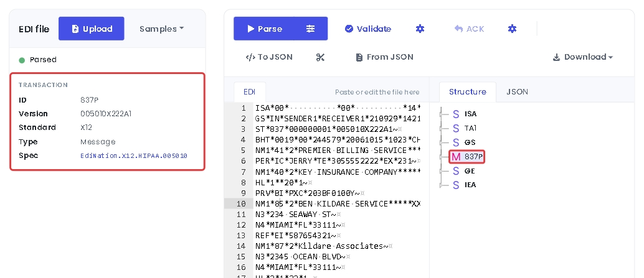
Task: Click the Validate button
Action: coord(368,29)
